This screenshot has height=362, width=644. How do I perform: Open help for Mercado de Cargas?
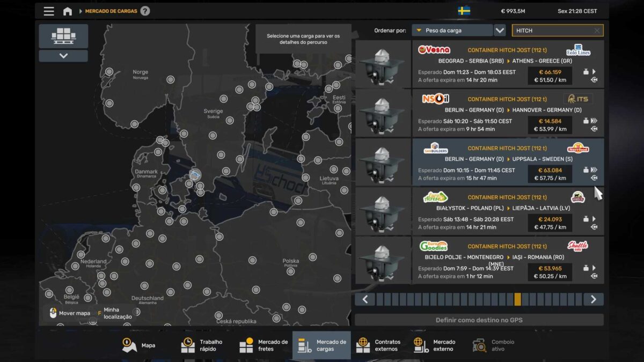pyautogui.click(x=145, y=11)
